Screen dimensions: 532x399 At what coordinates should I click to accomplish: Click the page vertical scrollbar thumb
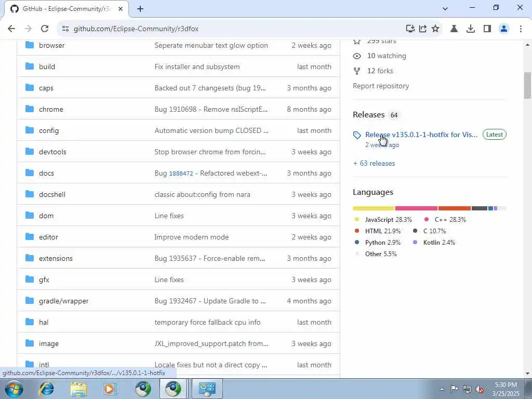click(x=527, y=85)
